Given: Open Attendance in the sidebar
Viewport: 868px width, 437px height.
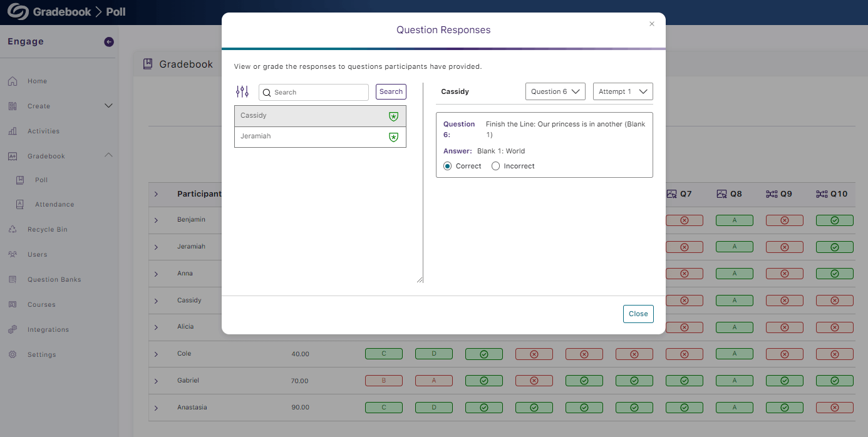Looking at the screenshot, I should click(54, 205).
